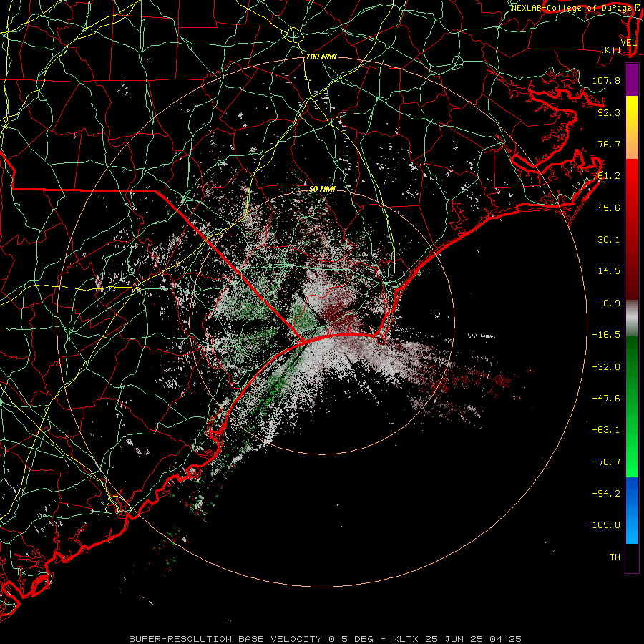Click the -47.6 velocity scale value
Image resolution: width=644 pixels, height=644 pixels.
(x=606, y=399)
